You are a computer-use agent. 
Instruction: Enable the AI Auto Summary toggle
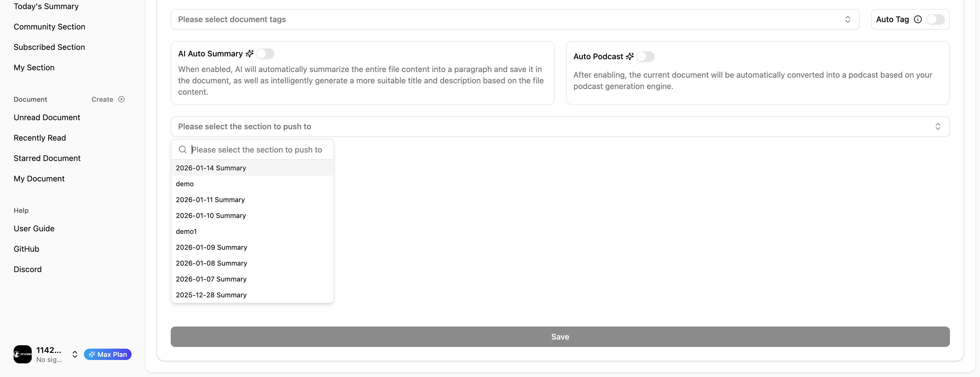(265, 54)
